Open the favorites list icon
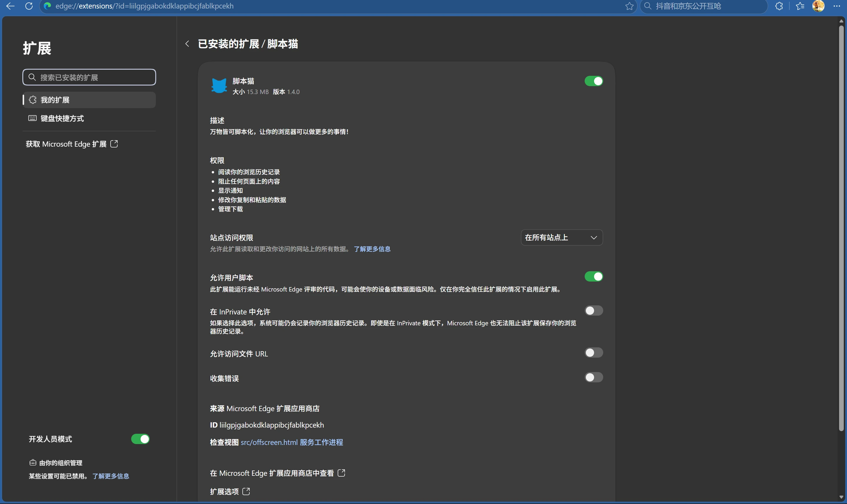 pyautogui.click(x=800, y=6)
